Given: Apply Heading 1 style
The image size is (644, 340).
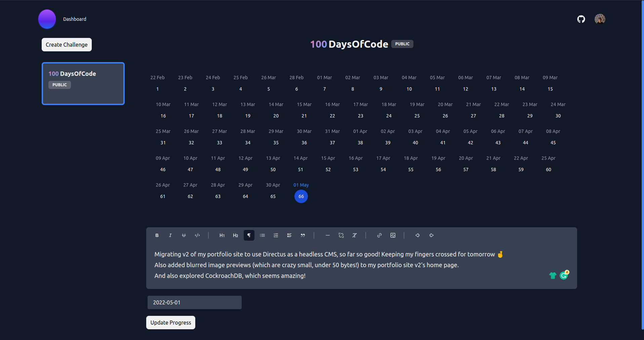Looking at the screenshot, I should (222, 235).
